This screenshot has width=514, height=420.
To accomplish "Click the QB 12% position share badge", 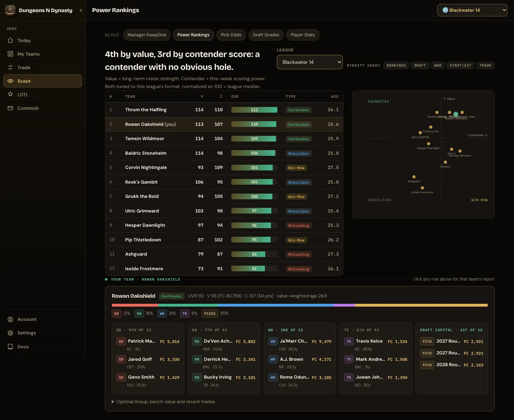I will [x=116, y=314].
